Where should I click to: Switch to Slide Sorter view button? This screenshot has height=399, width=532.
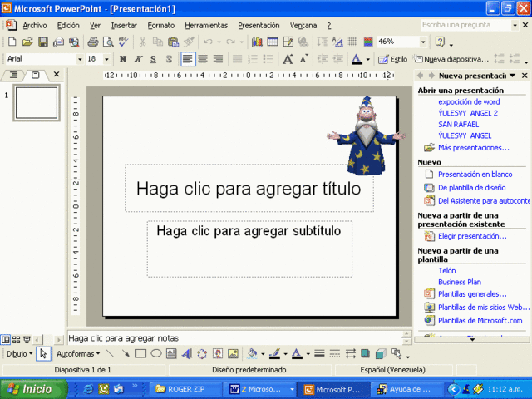tap(16, 339)
